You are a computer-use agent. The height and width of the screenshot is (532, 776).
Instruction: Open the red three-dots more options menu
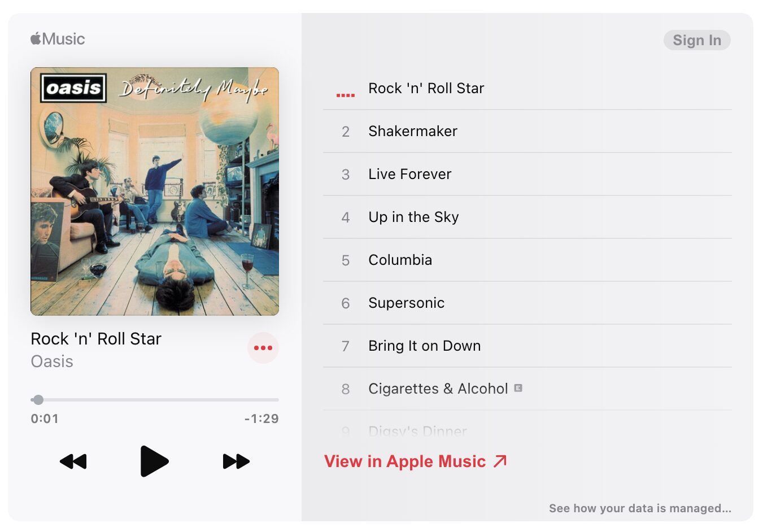263,348
